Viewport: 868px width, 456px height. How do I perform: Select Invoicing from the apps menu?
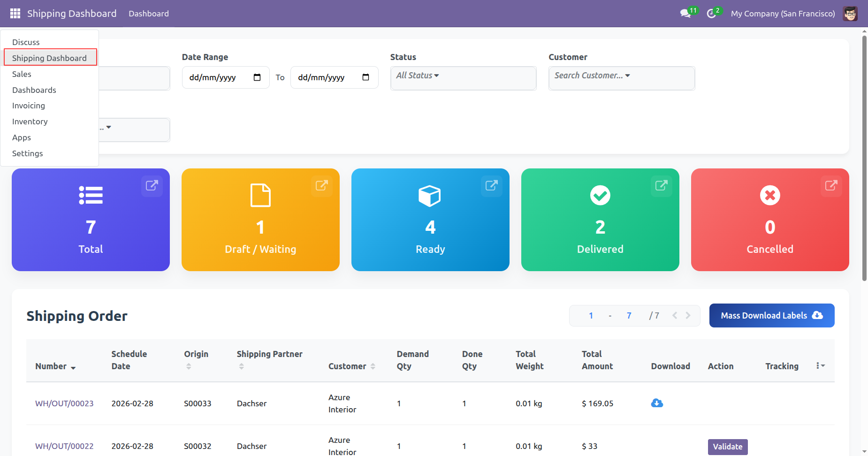coord(29,106)
